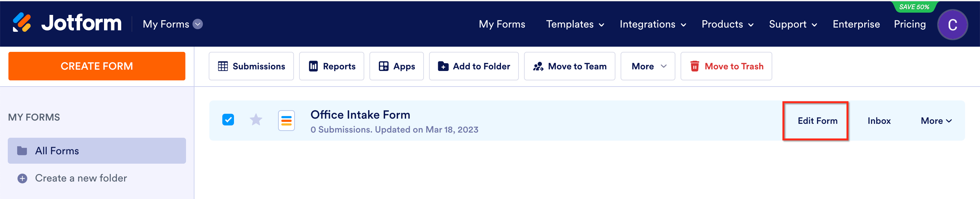This screenshot has width=980, height=199.
Task: Open Submissions table icon button
Action: tap(223, 66)
